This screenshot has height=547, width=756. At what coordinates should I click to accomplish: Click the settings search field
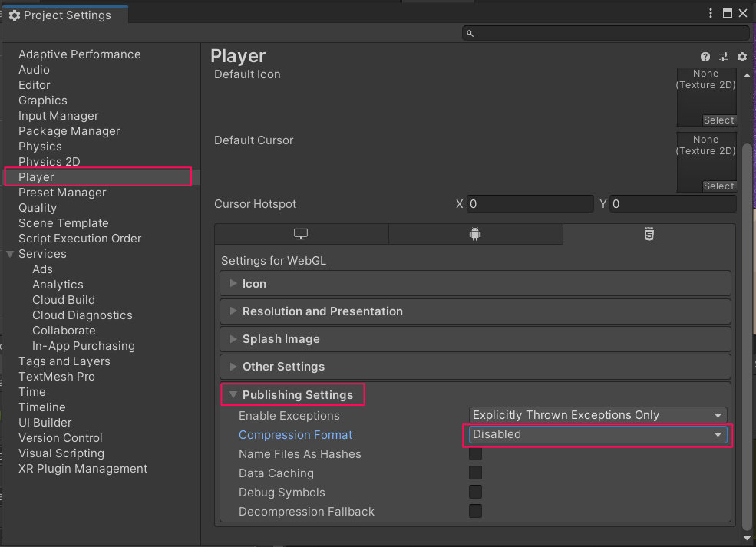(x=606, y=33)
